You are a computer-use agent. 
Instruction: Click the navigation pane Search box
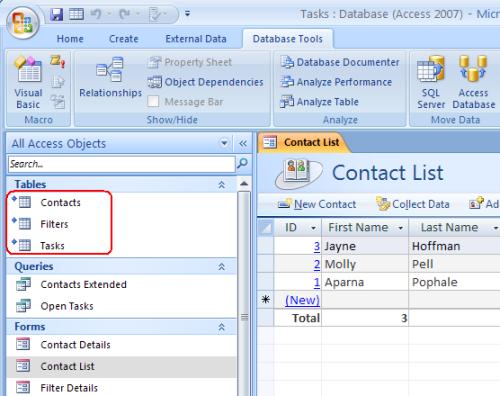pyautogui.click(x=122, y=164)
